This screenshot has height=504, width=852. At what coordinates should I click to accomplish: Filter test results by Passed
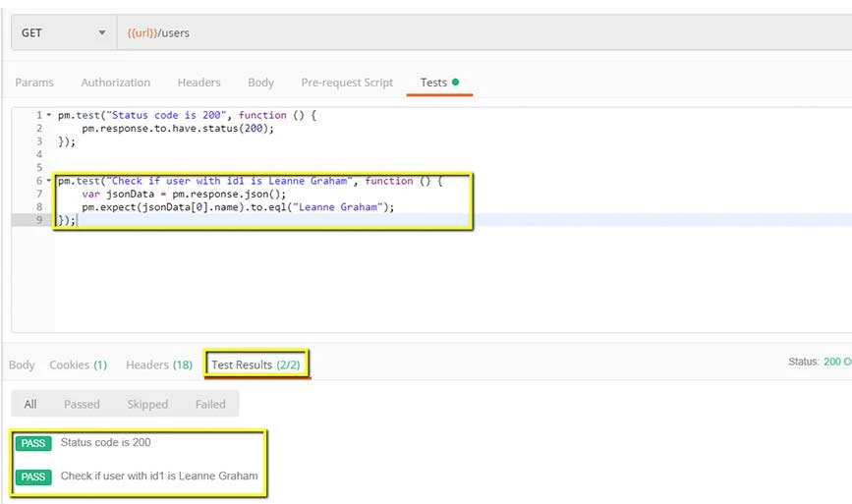[82, 404]
